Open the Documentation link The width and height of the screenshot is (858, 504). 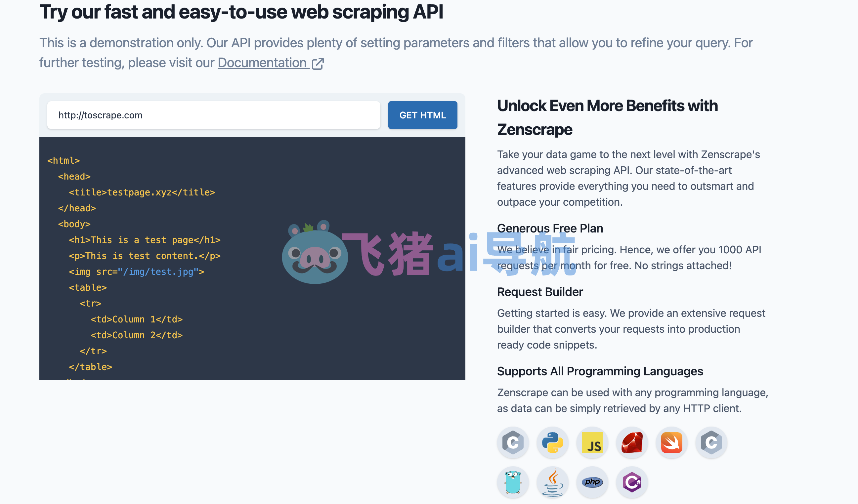(x=262, y=63)
